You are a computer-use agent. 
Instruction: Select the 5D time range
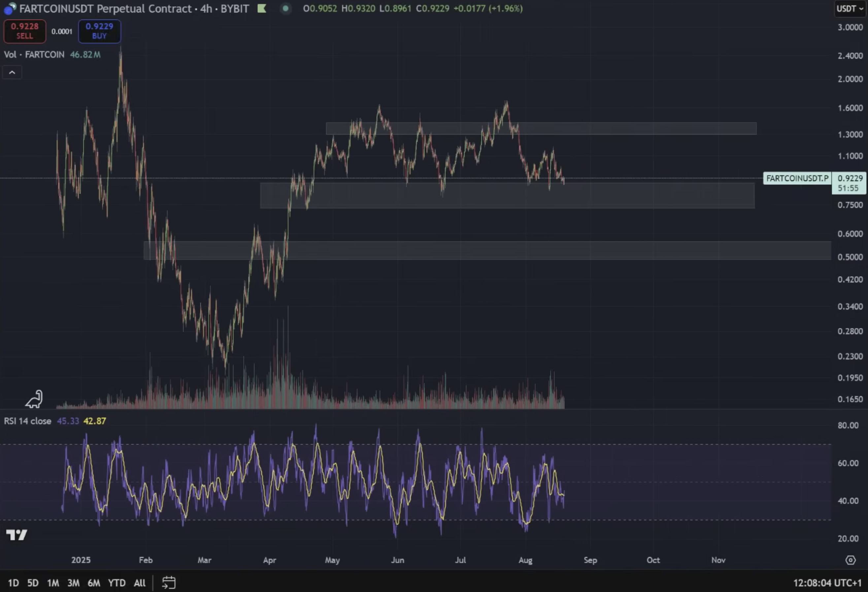33,583
